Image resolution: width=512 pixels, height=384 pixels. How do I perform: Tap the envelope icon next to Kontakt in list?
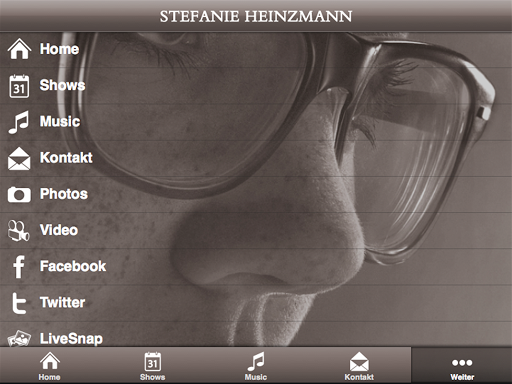click(19, 159)
